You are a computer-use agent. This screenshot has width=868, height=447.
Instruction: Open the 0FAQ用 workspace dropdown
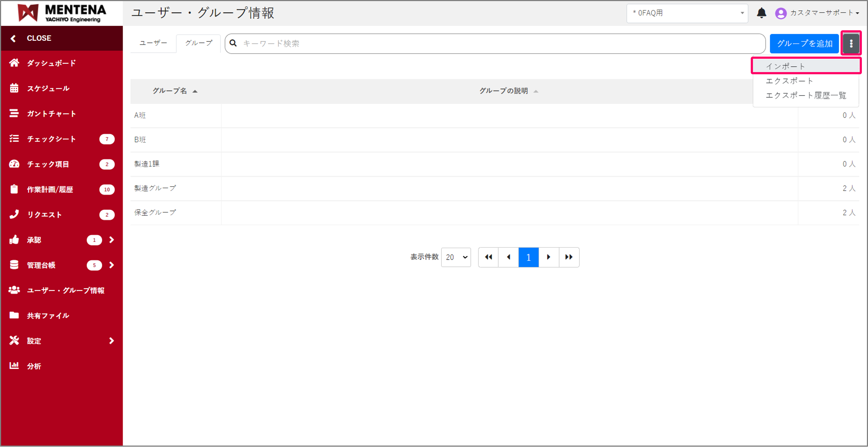tap(687, 13)
